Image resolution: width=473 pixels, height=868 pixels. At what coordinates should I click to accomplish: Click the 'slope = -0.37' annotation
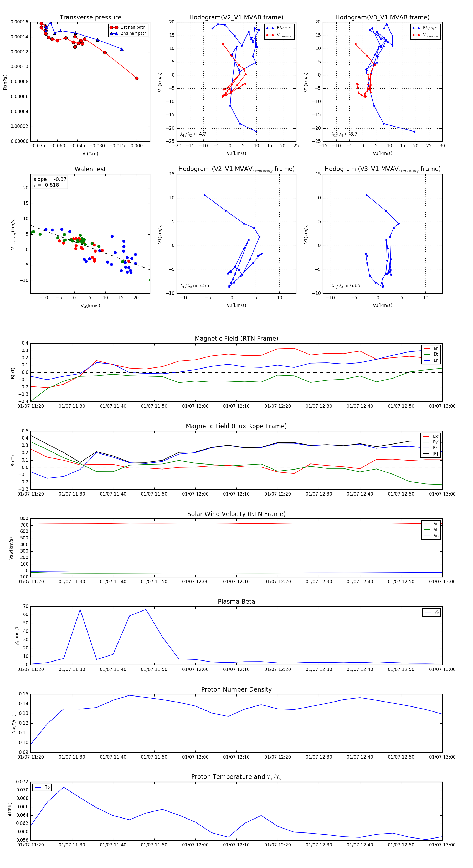coord(50,179)
